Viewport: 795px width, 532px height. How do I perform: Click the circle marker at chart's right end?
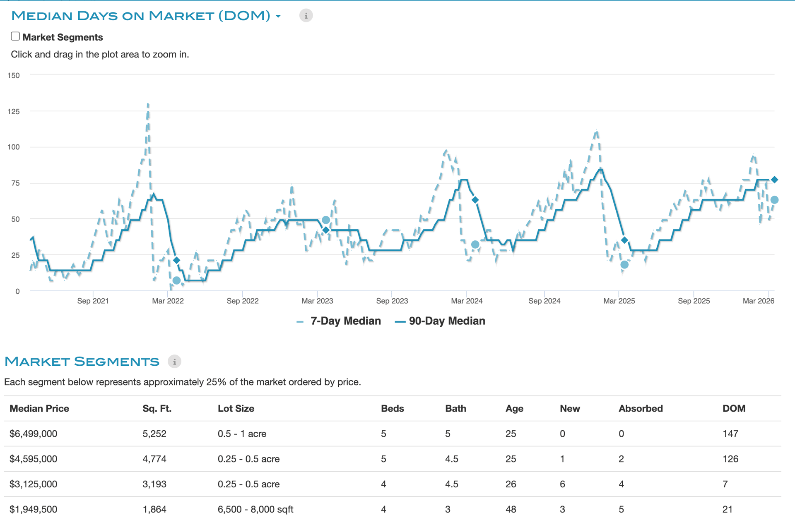point(774,200)
